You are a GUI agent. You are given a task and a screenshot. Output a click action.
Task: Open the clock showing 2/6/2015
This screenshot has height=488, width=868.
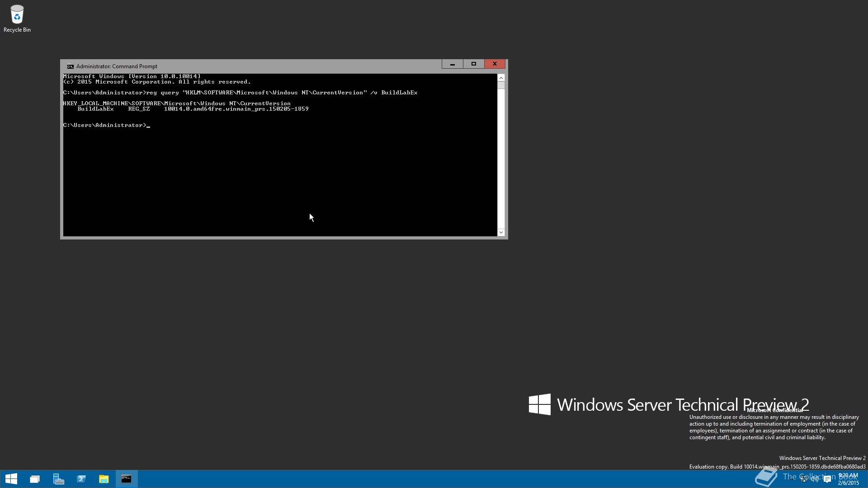pyautogui.click(x=848, y=479)
